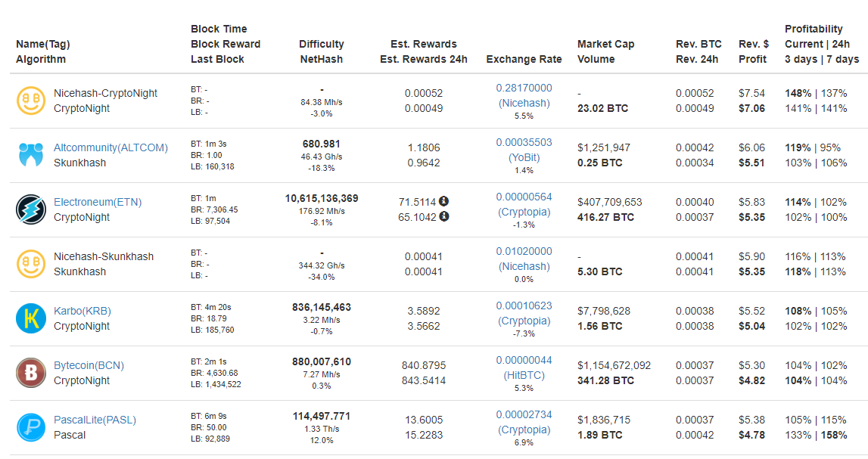This screenshot has width=868, height=459.
Task: Click the Altcommunity coin logo
Action: pyautogui.click(x=31, y=155)
